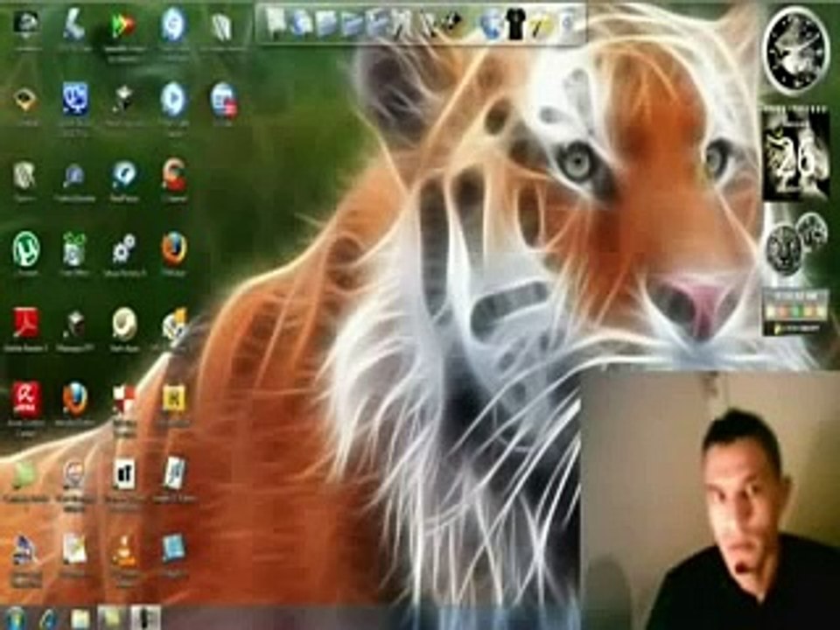Viewport: 840px width, 630px height.
Task: Launch the VLC orange cone icon
Action: (123, 550)
